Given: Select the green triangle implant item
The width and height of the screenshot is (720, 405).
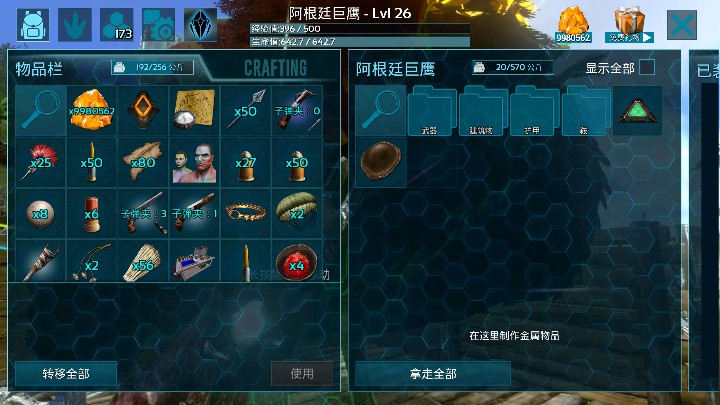Looking at the screenshot, I should click(637, 110).
